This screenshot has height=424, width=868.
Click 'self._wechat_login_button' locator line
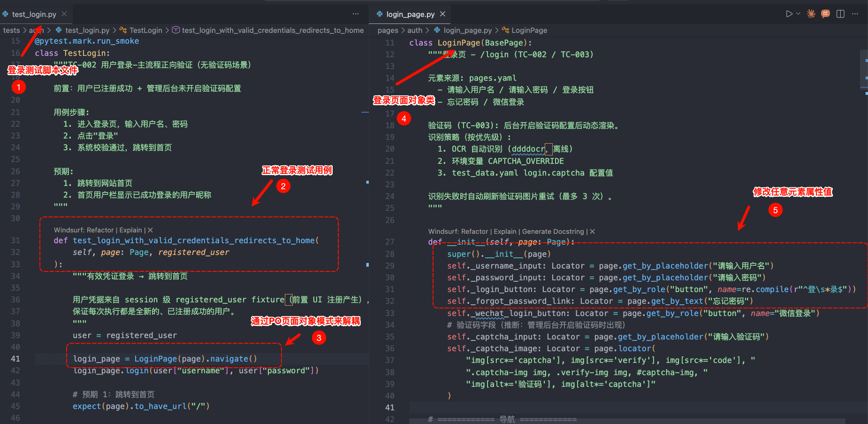633,313
